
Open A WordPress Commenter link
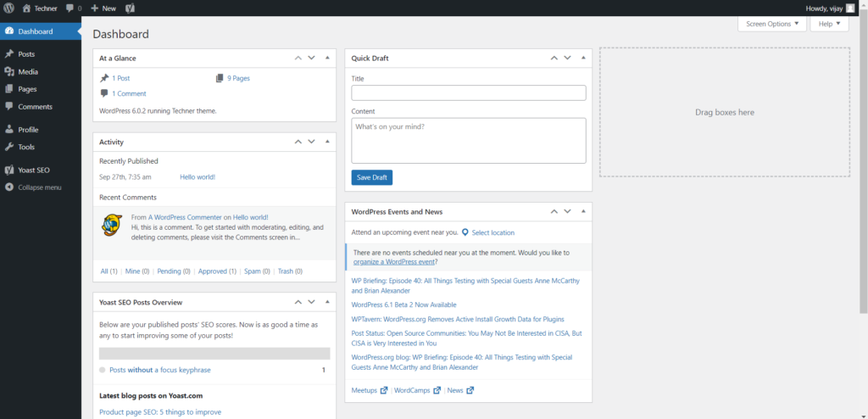(x=185, y=217)
